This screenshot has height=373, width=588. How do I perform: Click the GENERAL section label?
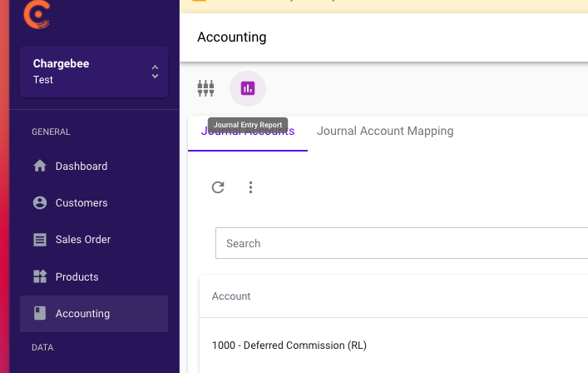coord(51,132)
